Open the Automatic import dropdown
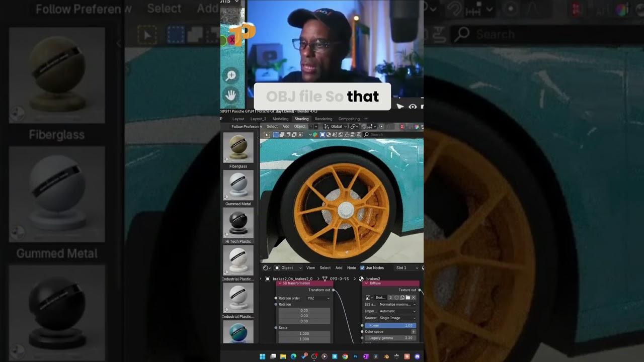The width and height of the screenshot is (644, 362). [397, 311]
